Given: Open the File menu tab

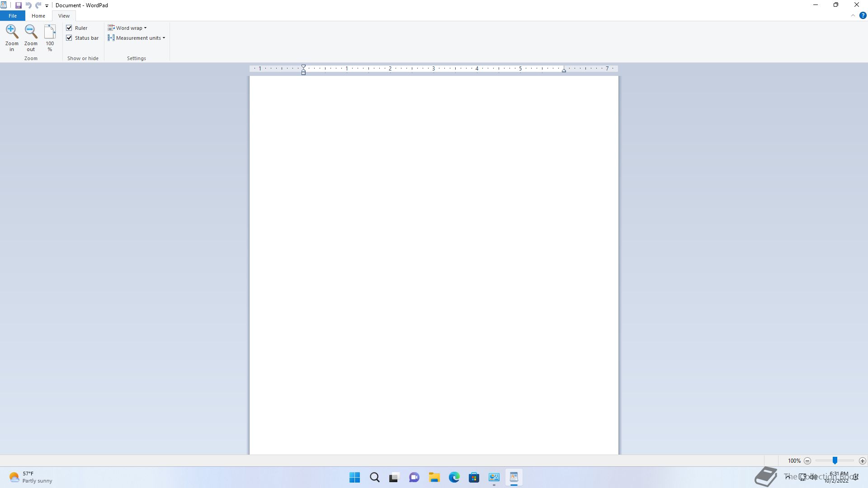Looking at the screenshot, I should pyautogui.click(x=13, y=16).
